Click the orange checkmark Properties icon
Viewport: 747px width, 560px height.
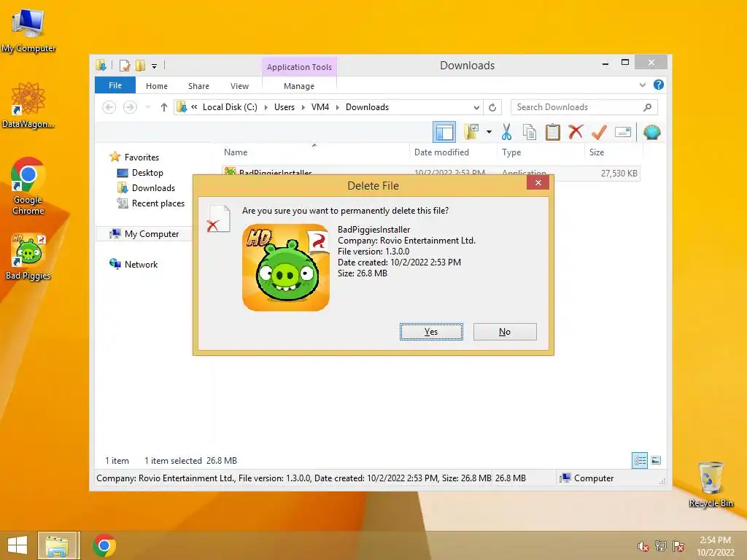tap(599, 132)
